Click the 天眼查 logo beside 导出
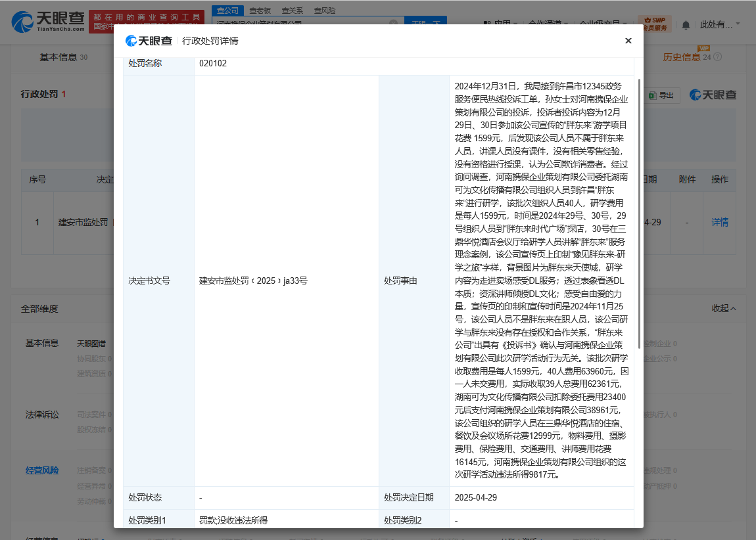This screenshot has height=540, width=756. pyautogui.click(x=713, y=95)
